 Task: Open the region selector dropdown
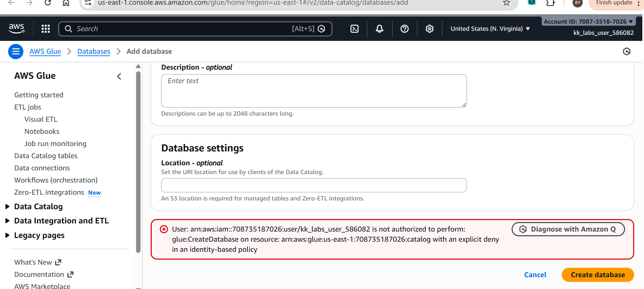tap(490, 29)
